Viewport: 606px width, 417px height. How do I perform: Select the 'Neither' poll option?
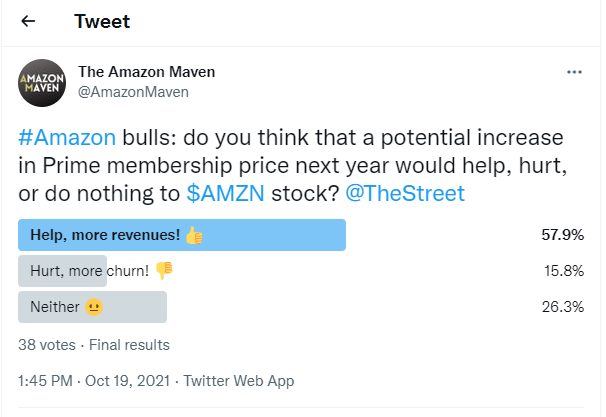tap(92, 307)
